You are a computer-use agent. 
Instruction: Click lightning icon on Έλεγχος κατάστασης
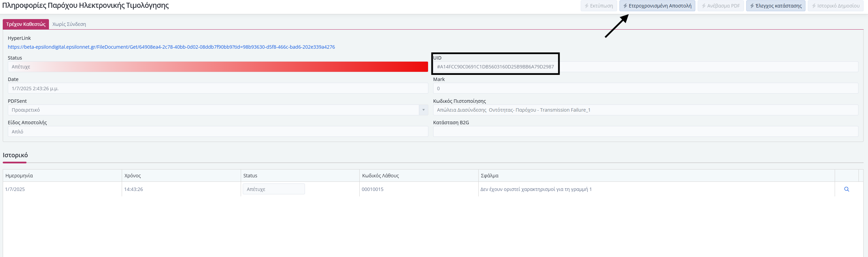[752, 6]
